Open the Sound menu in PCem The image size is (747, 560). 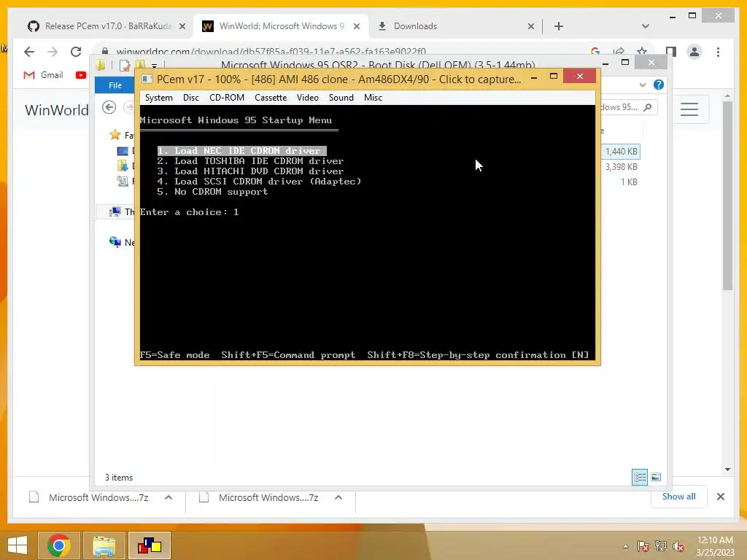tap(341, 98)
